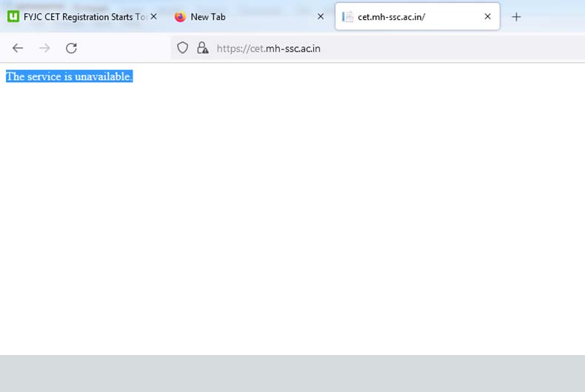Click 'The service is unavailable.' text
This screenshot has width=585, height=392.
coord(70,76)
